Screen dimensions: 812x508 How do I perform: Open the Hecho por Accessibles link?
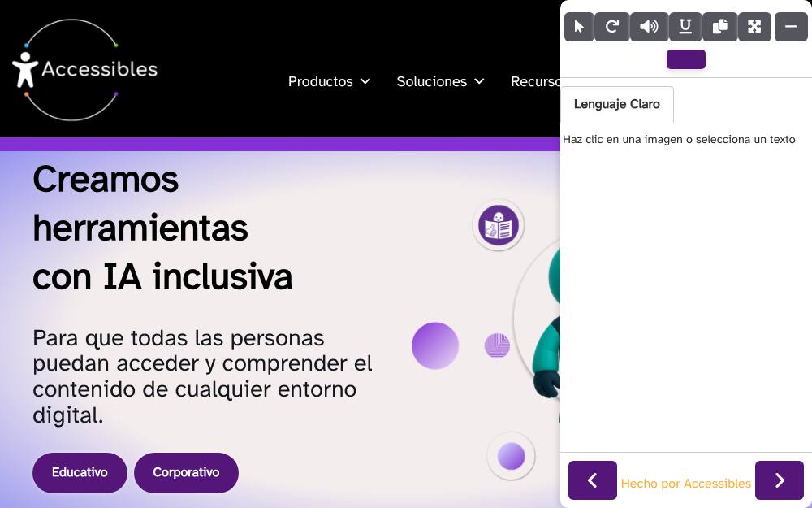[x=685, y=483]
